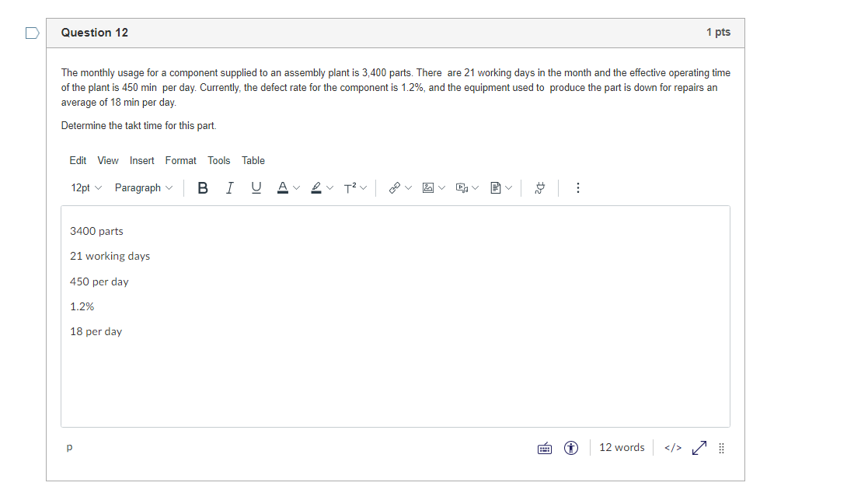This screenshot has height=500, width=868.
Task: Insert a link with the chain icon
Action: coord(394,187)
